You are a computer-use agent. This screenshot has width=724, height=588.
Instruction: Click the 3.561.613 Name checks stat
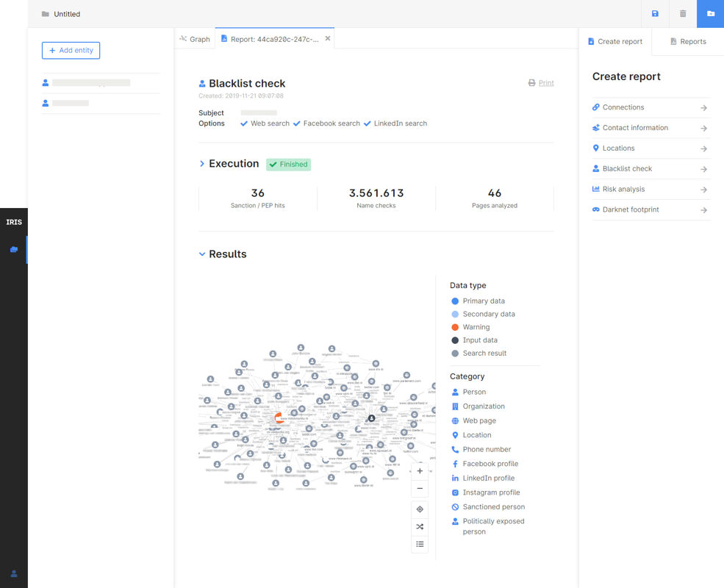coord(376,198)
